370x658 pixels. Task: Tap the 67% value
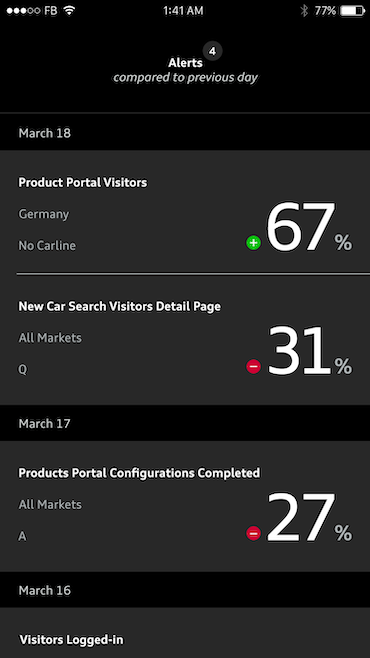[x=309, y=227]
